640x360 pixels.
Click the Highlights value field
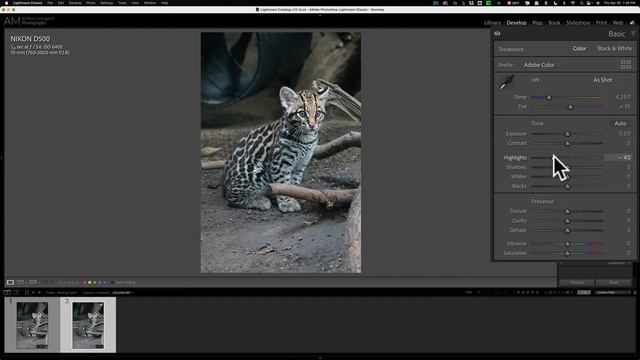(618, 158)
